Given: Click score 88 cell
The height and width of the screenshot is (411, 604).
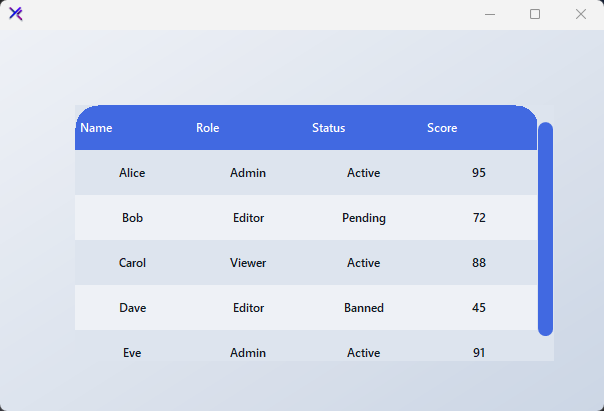Looking at the screenshot, I should (x=479, y=263).
